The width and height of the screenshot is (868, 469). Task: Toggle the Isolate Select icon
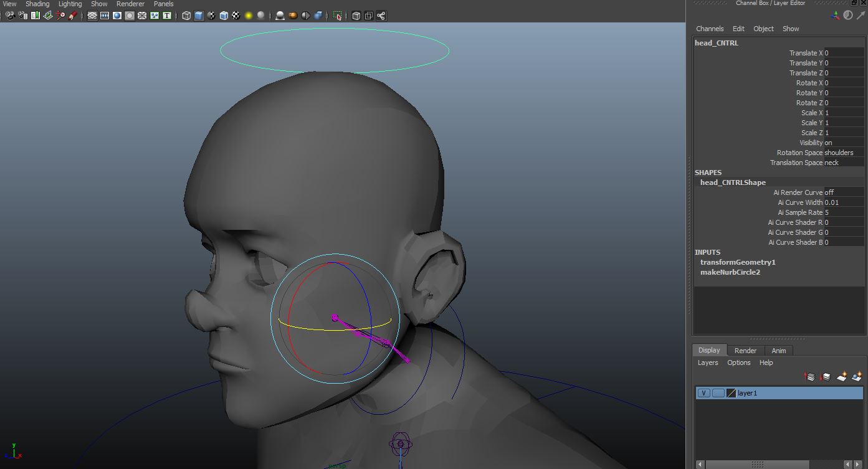[337, 16]
